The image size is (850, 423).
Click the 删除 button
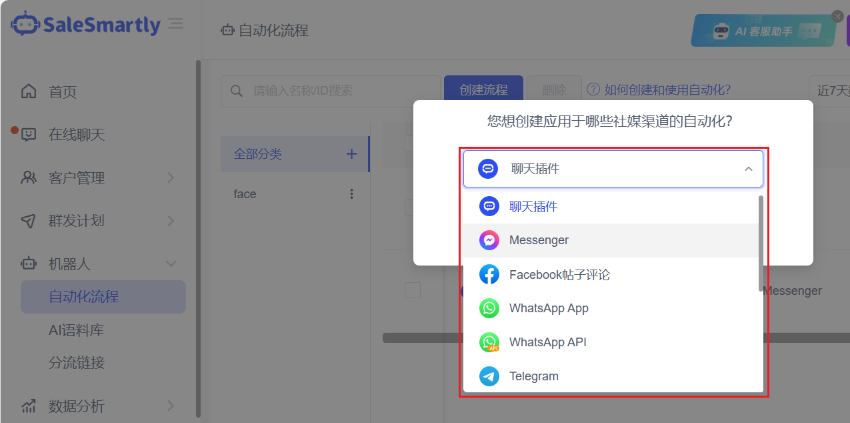coord(553,90)
